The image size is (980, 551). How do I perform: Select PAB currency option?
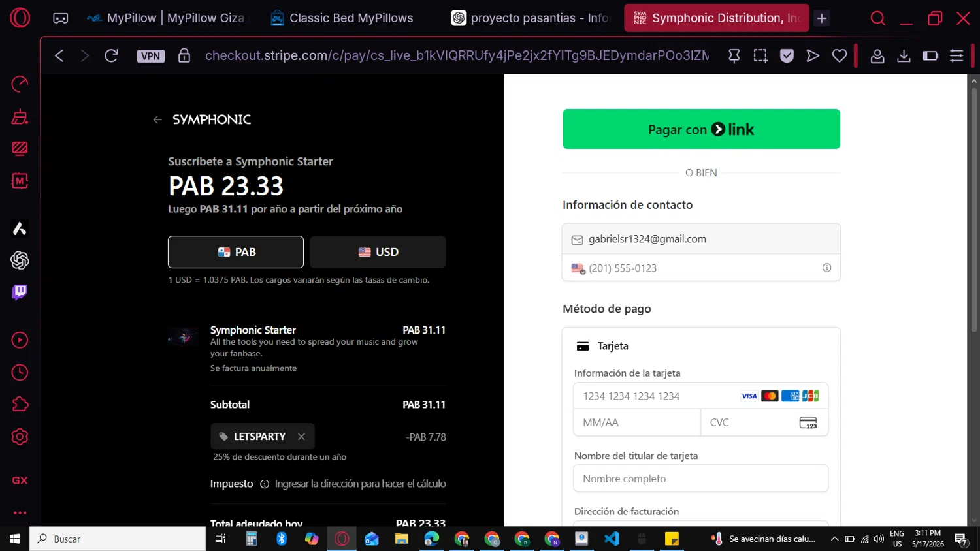tap(236, 252)
